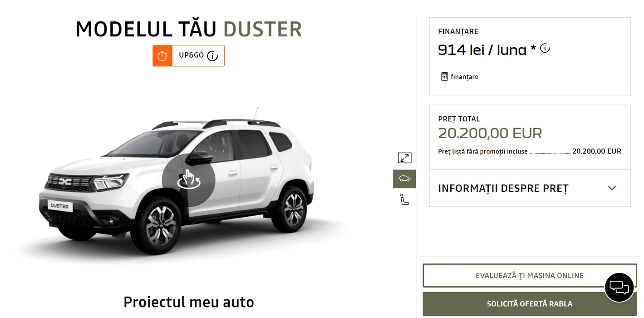Click the 360 rotate hand icon on car

189,180
